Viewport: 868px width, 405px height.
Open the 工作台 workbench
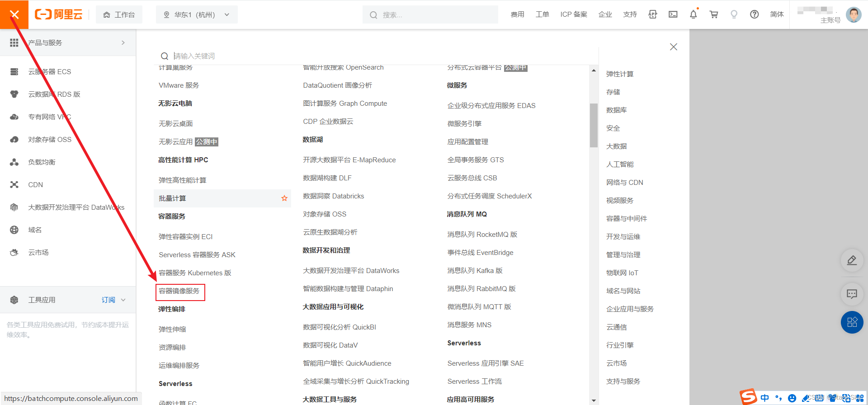pyautogui.click(x=119, y=14)
